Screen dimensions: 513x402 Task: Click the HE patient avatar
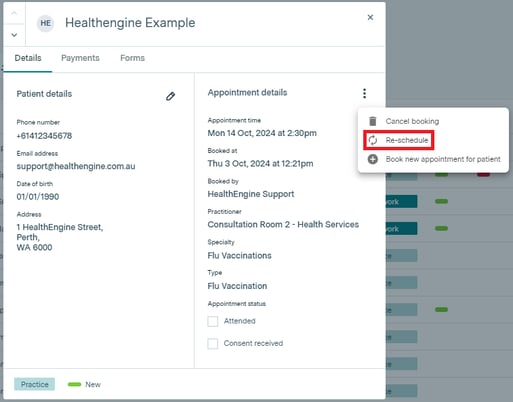[x=45, y=23]
